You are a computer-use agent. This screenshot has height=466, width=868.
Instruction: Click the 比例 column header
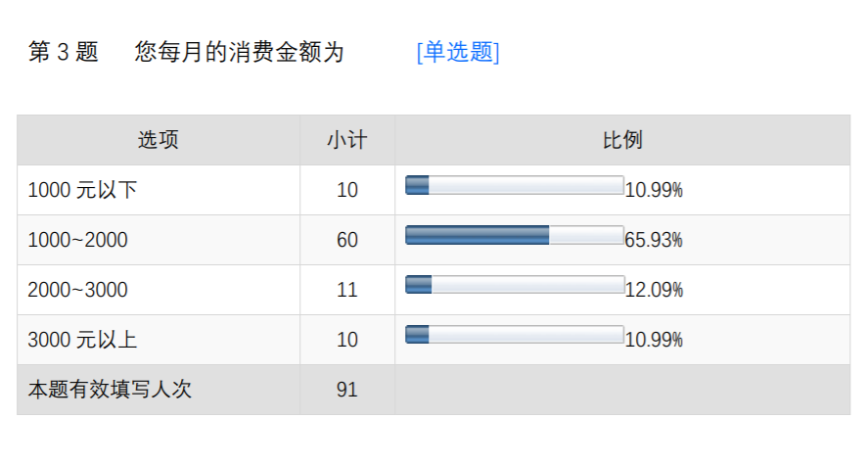click(x=621, y=140)
